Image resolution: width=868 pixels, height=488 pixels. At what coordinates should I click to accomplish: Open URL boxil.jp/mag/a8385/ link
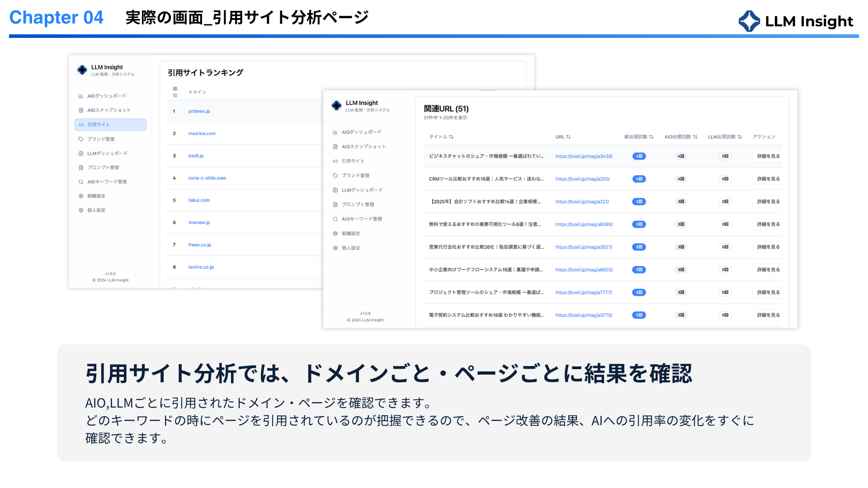tap(584, 225)
